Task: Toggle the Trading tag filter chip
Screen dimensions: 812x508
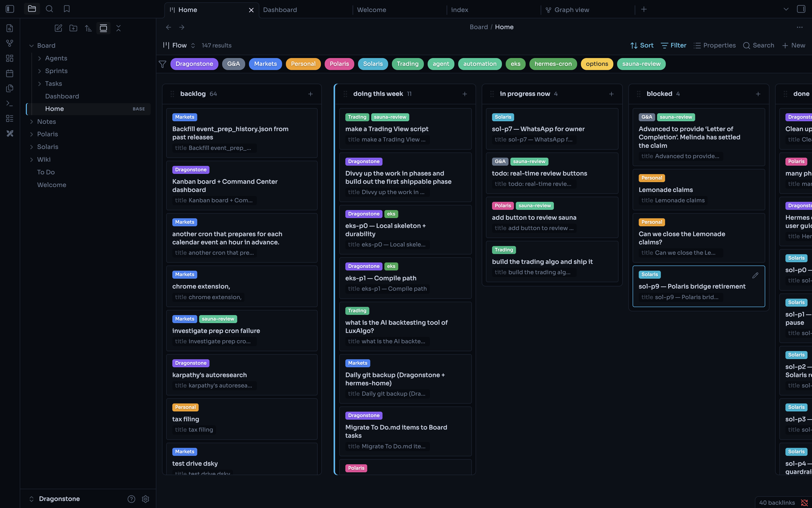Action: click(x=408, y=64)
